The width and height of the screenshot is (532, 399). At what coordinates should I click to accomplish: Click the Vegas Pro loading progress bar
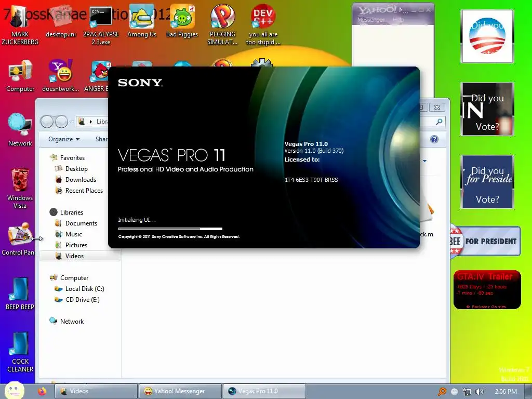pyautogui.click(x=170, y=229)
